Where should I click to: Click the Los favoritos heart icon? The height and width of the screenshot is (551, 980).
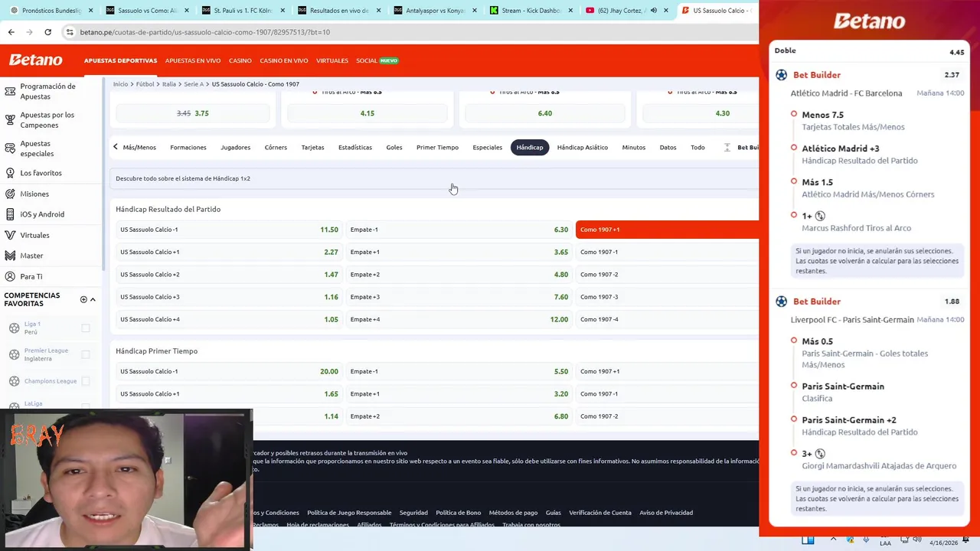pos(10,173)
